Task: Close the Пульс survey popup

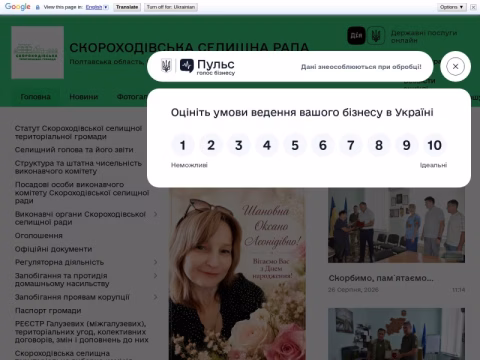Action: click(x=455, y=67)
